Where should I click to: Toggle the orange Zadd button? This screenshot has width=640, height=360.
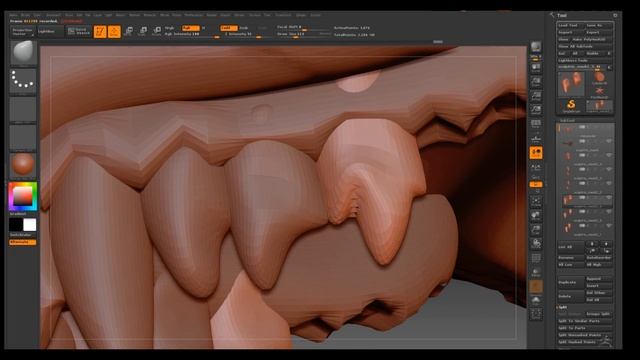[229, 28]
